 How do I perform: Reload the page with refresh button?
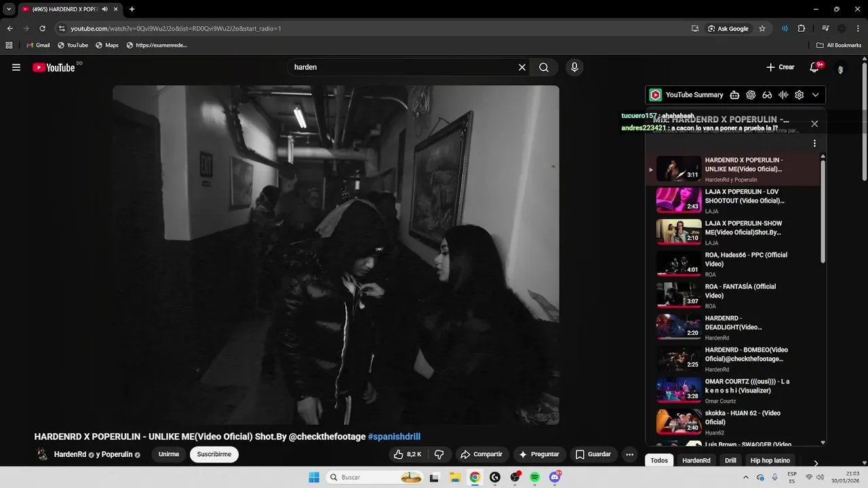[x=42, y=28]
